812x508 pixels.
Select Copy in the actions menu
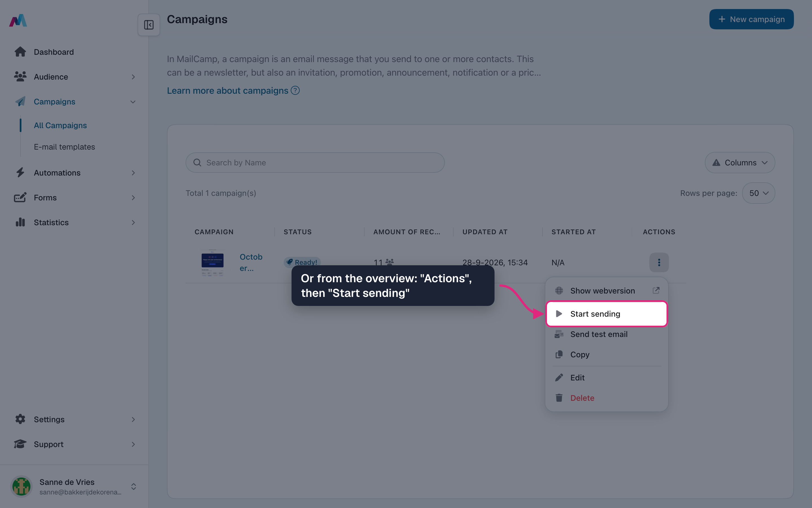(x=607, y=354)
